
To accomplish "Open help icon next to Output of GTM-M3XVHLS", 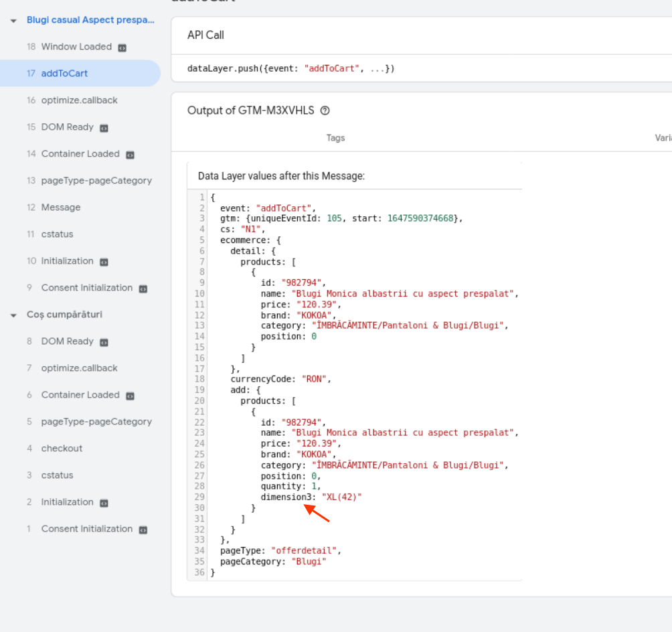I will click(325, 110).
